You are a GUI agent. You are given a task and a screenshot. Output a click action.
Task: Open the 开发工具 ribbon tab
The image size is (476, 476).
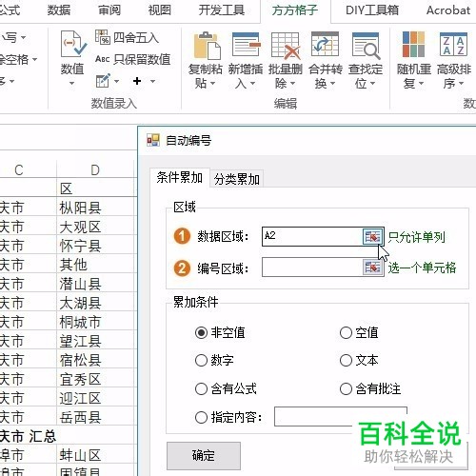coord(222,10)
